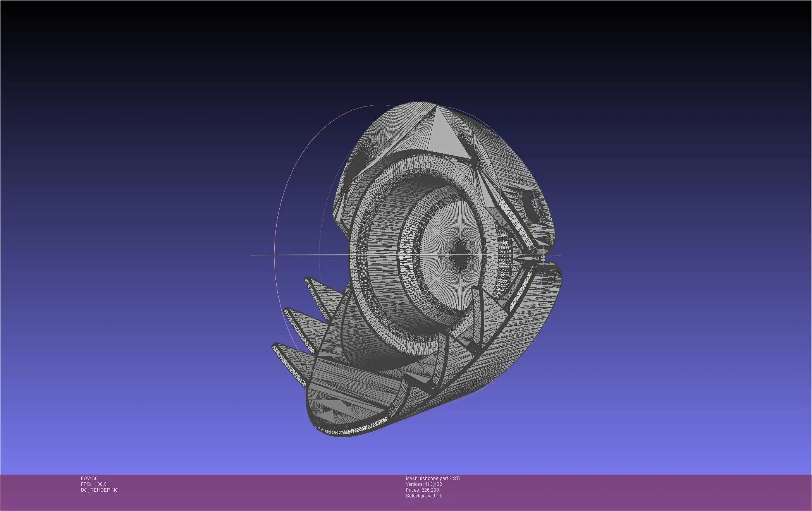Click the center point of the radial disc
Screen dimensions: 812x511
pyautogui.click(x=460, y=255)
